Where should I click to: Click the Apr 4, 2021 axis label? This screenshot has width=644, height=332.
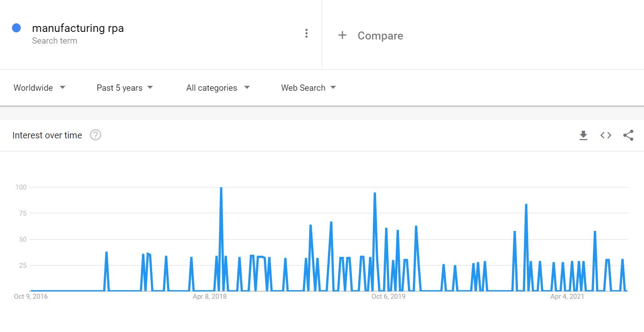click(x=567, y=297)
